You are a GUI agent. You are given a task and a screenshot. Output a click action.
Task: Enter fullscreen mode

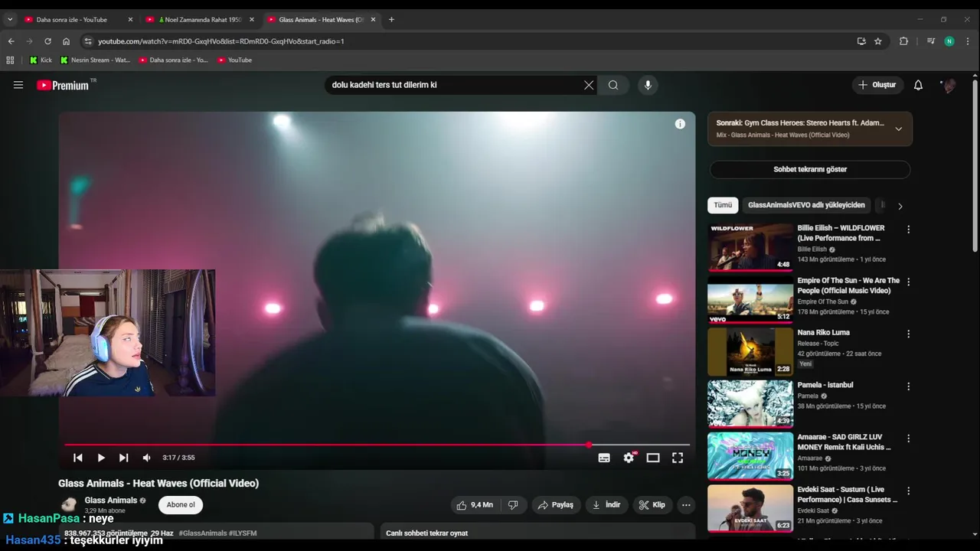(x=678, y=458)
